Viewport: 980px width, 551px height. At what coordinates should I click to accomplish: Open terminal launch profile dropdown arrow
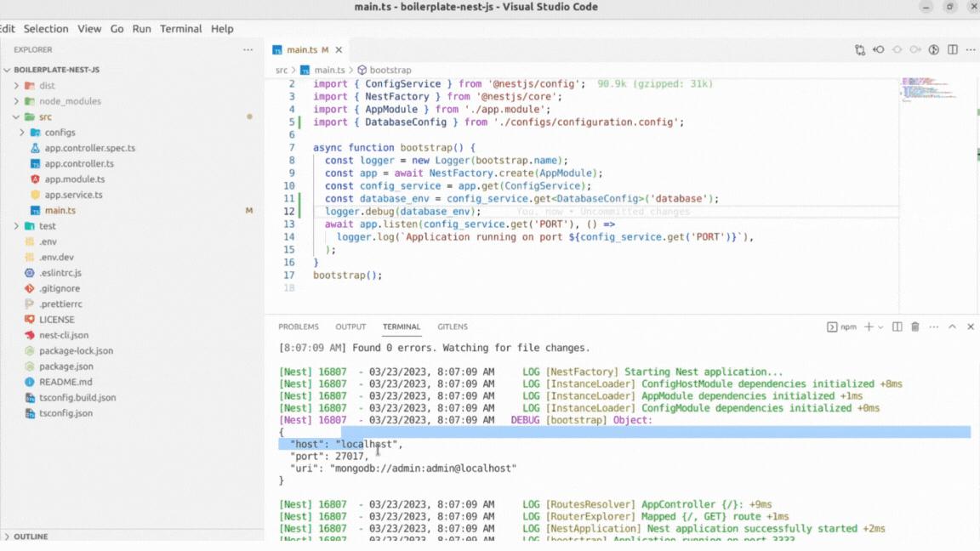(880, 327)
